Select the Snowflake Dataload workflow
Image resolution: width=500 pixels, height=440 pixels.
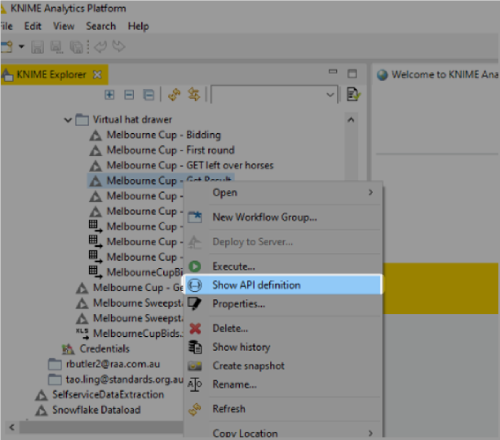[96, 410]
